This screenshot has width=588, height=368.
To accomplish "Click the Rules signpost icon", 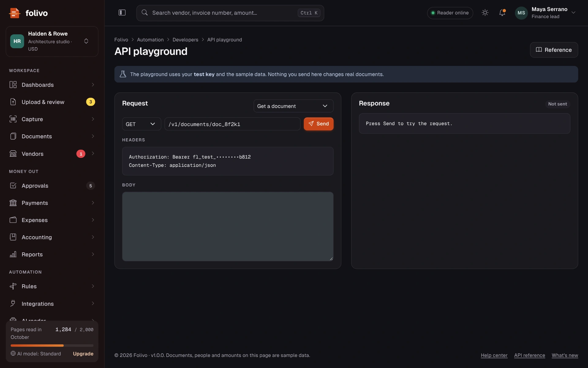I will pos(13,286).
